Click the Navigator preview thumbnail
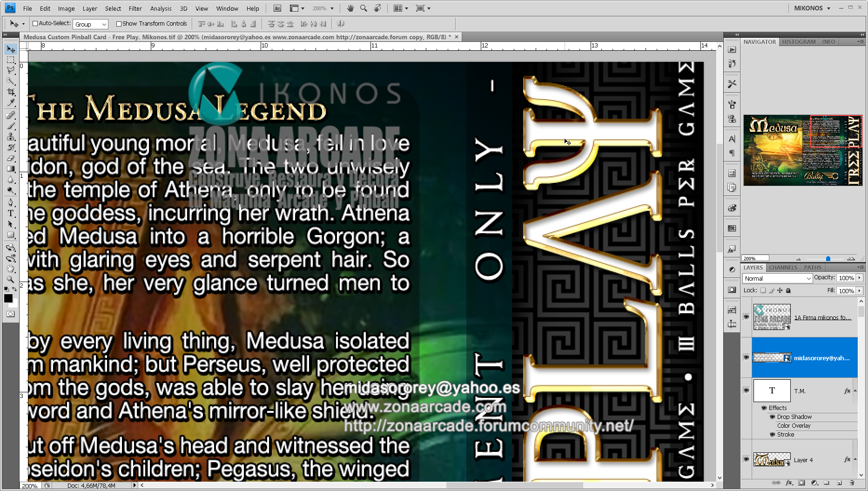868x491 pixels. (802, 150)
